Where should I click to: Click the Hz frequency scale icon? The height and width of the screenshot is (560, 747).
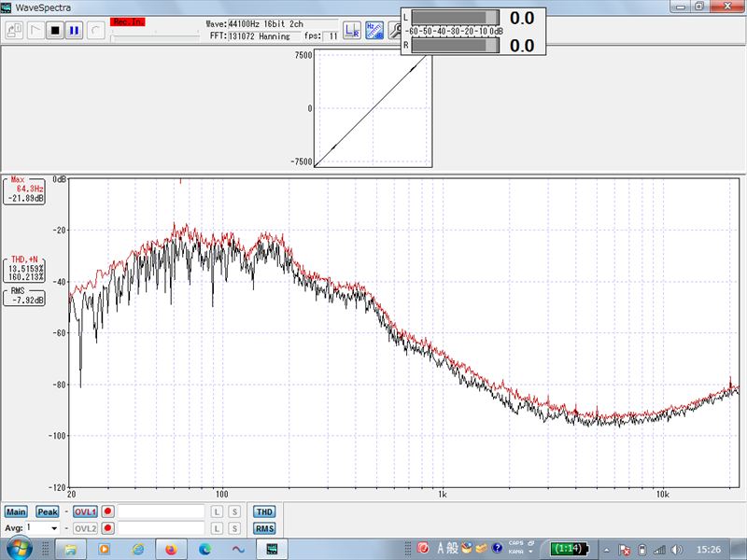tap(373, 31)
